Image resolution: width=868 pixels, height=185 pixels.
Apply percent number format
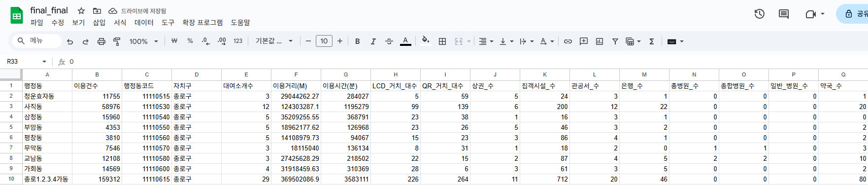click(190, 41)
